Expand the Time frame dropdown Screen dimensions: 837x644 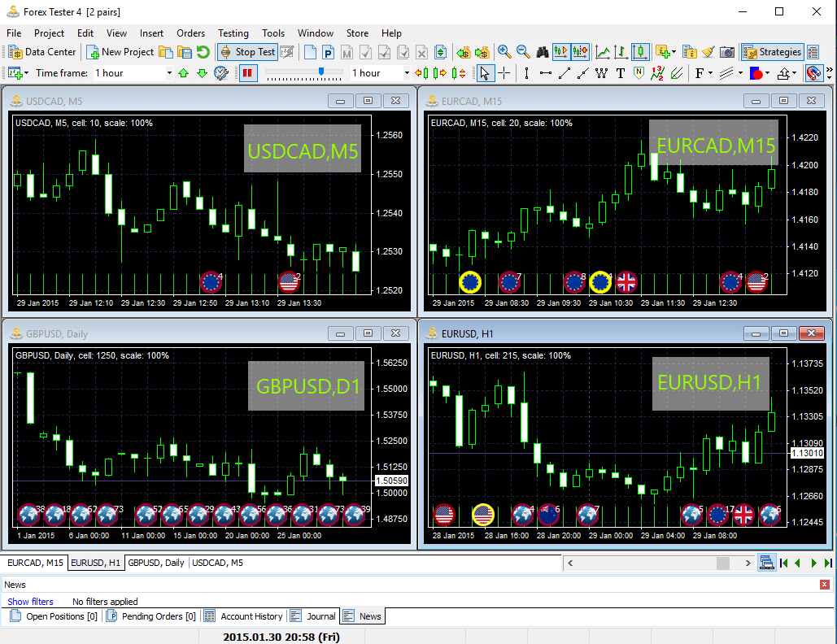[x=169, y=73]
